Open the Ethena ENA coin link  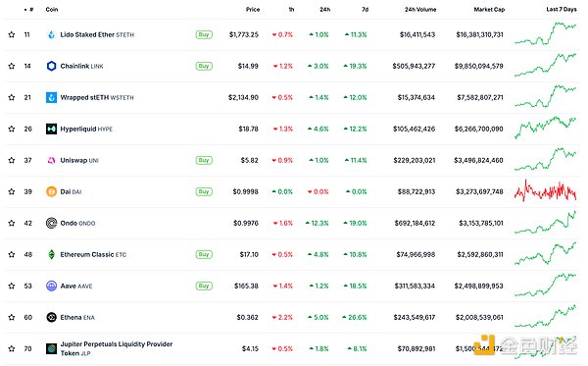click(77, 317)
